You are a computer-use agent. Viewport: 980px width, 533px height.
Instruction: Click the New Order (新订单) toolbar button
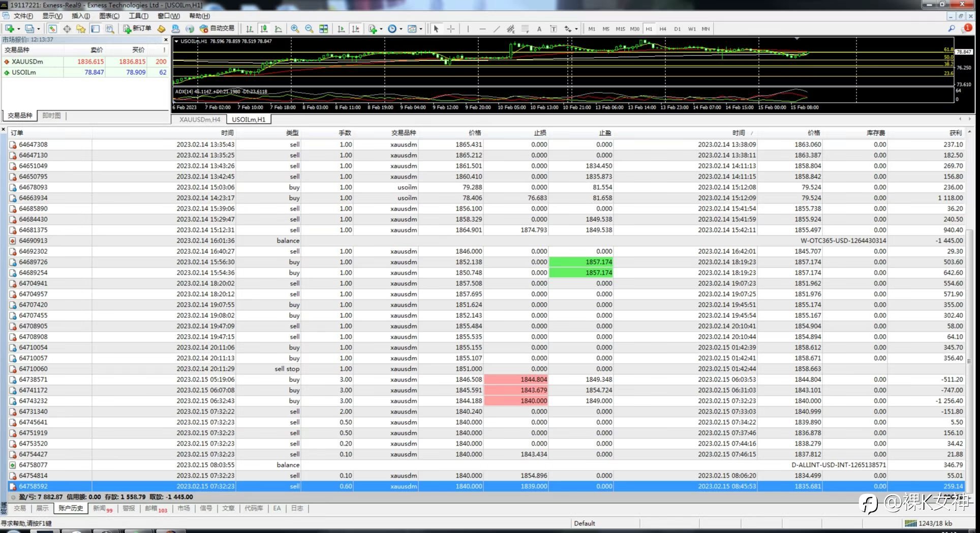137,29
